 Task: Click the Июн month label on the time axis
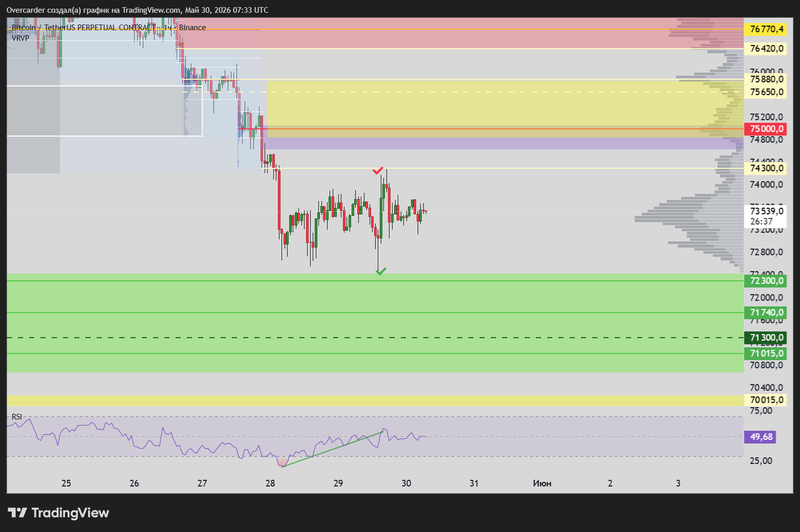[542, 483]
